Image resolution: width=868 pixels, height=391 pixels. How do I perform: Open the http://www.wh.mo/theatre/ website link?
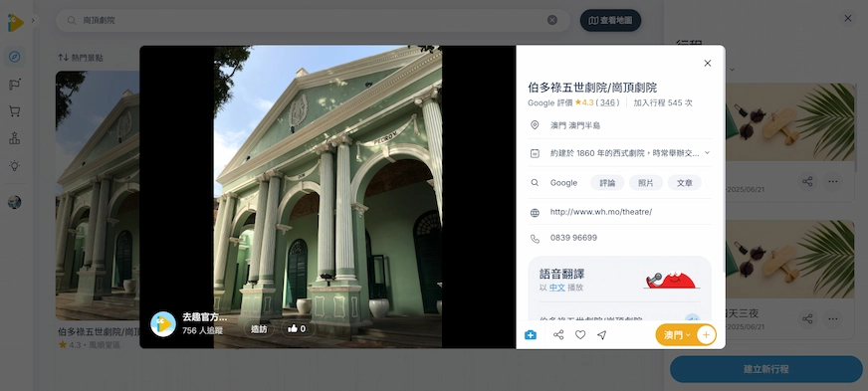[x=600, y=212]
